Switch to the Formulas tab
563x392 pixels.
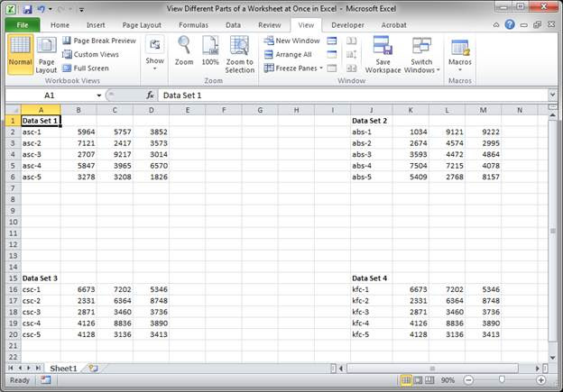point(193,25)
